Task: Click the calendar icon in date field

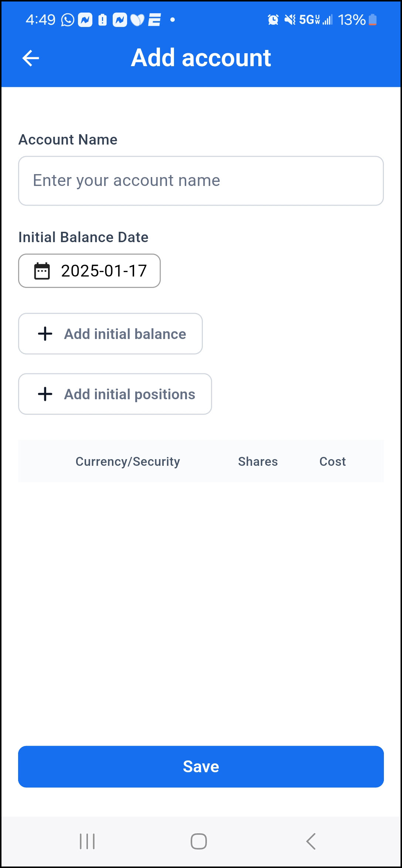Action: pos(42,271)
